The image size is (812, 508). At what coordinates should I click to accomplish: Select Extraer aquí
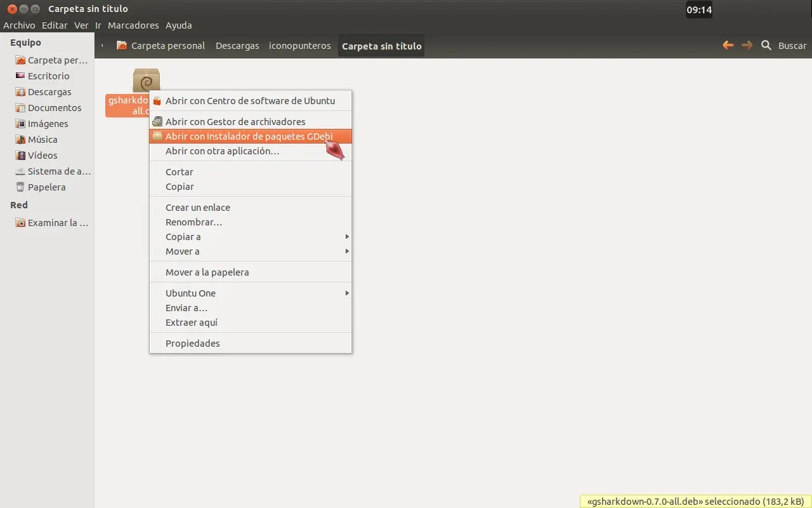[251, 323]
